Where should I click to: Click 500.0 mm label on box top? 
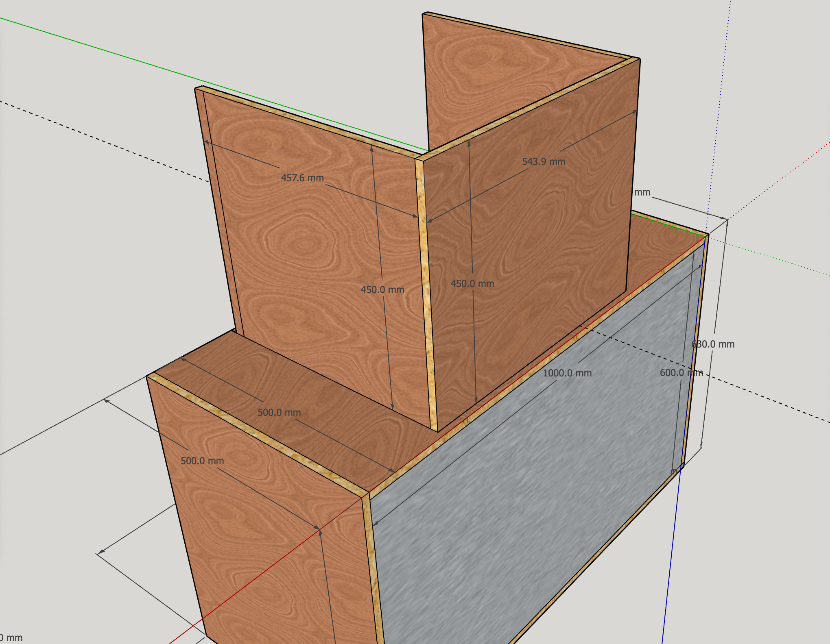tap(279, 413)
